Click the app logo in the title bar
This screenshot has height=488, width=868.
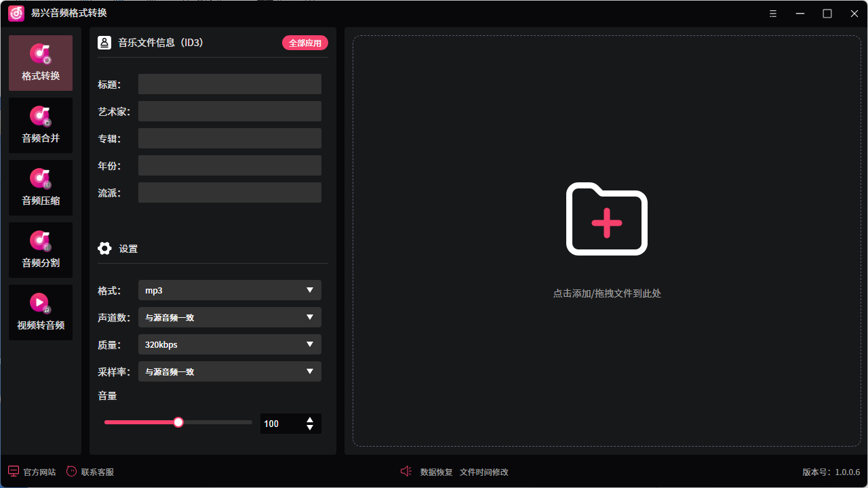coord(16,13)
